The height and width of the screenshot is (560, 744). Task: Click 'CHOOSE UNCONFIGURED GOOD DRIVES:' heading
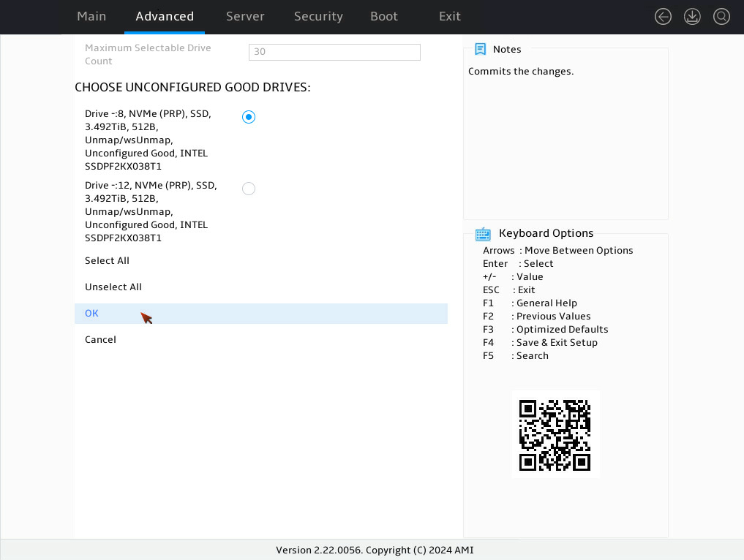tap(192, 87)
